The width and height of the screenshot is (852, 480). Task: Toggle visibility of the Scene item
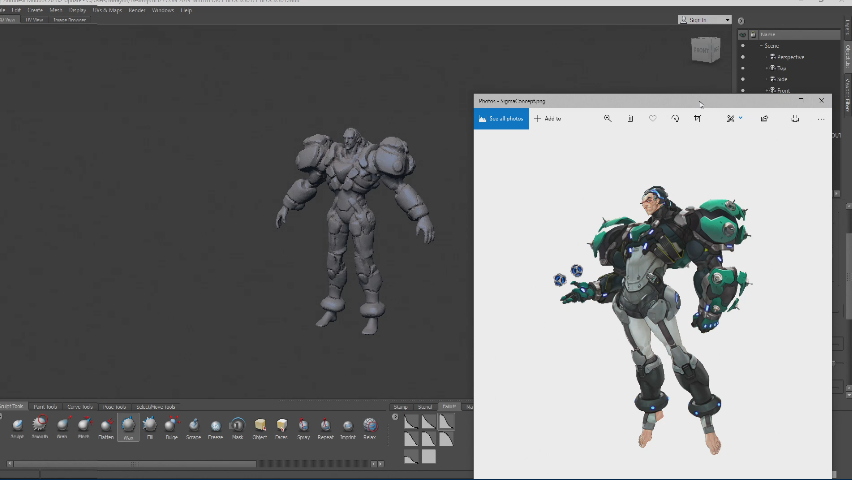click(x=743, y=46)
